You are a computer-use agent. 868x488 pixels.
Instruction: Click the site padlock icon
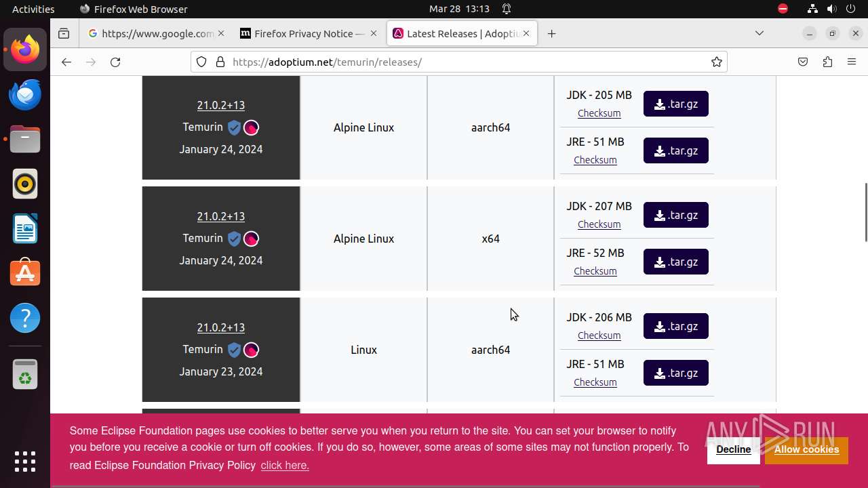click(220, 62)
